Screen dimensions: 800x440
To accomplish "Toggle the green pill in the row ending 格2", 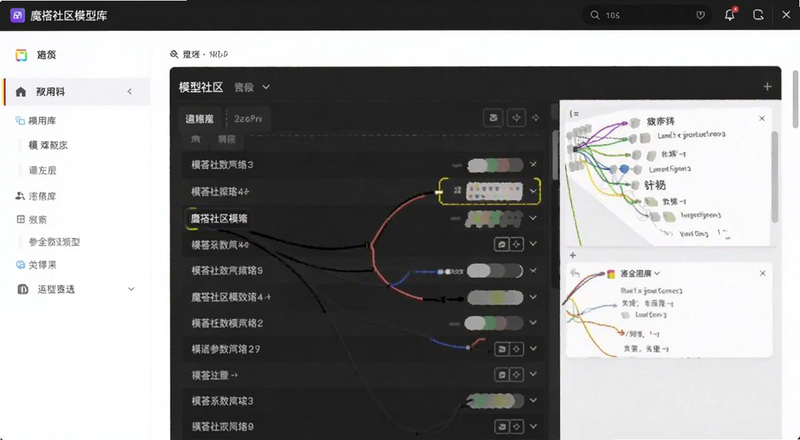I will (x=494, y=323).
